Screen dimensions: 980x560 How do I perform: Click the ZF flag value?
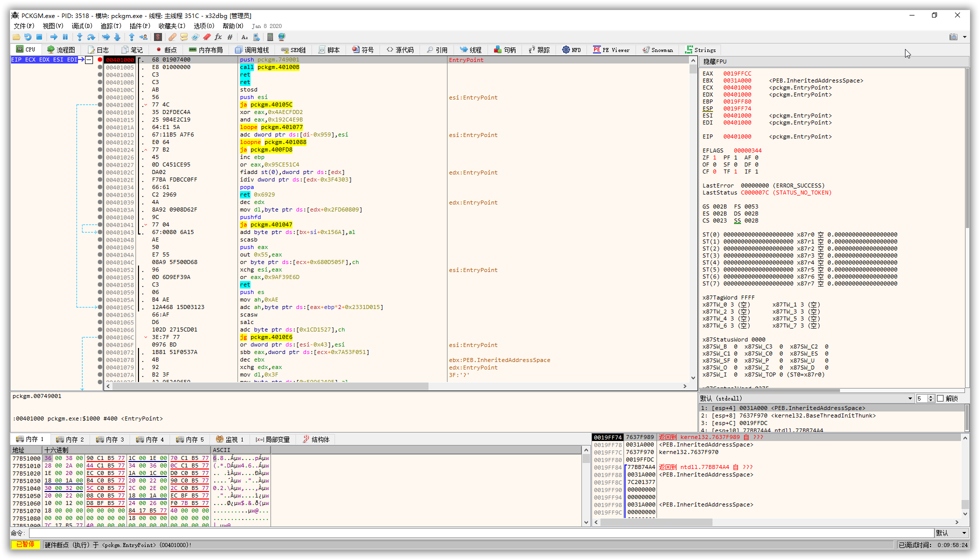tap(714, 157)
